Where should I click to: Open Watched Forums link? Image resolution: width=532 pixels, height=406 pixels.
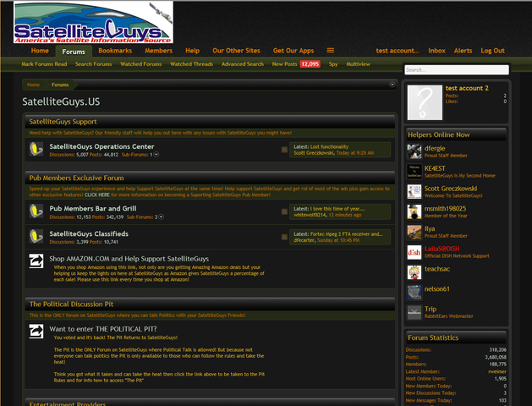(140, 64)
